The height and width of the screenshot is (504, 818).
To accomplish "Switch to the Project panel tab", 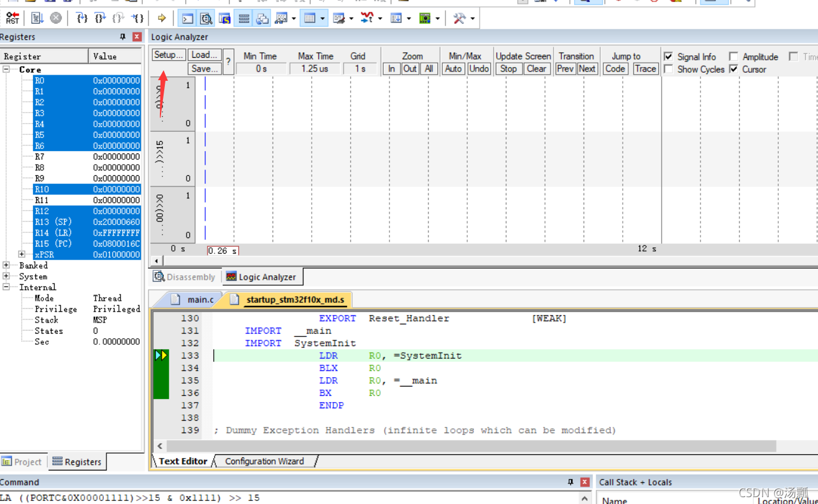I will (x=22, y=462).
